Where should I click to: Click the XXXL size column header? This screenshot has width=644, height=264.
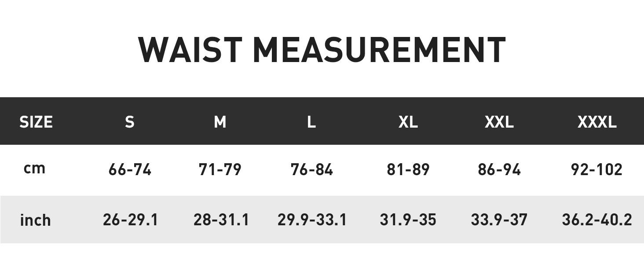tap(596, 122)
